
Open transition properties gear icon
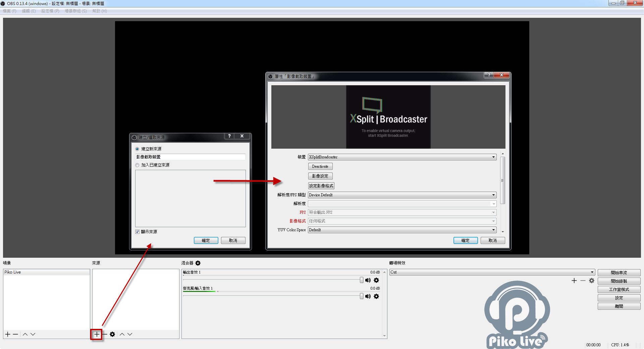(x=592, y=281)
